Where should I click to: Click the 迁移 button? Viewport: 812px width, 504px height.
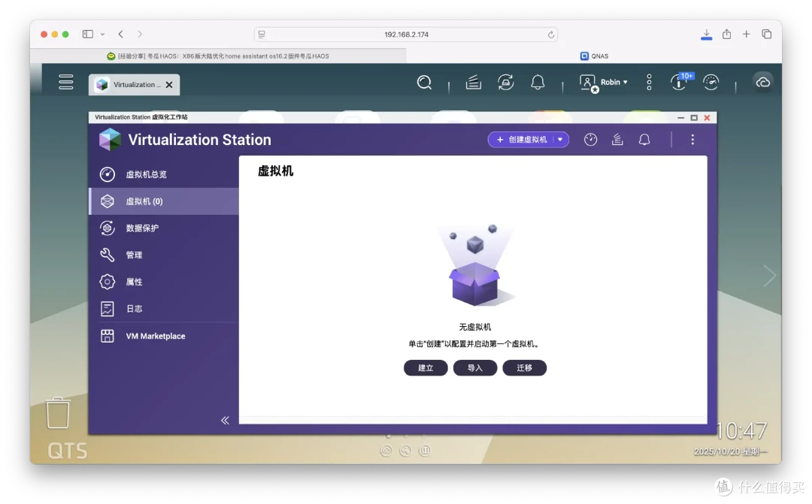coord(525,368)
